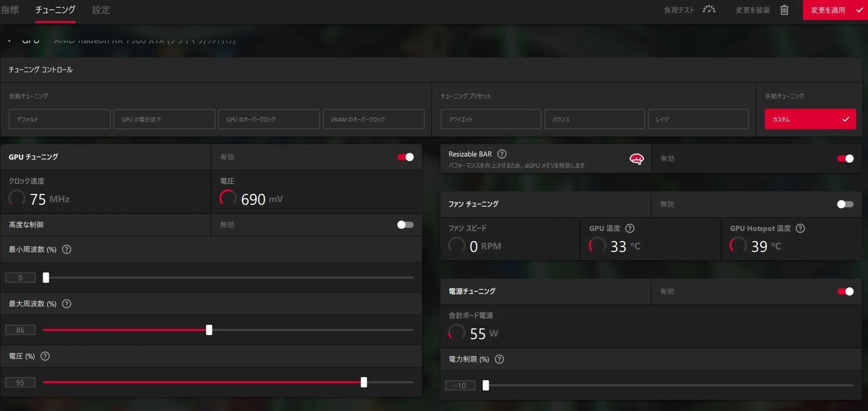Select the レイジ tuning preset
868x411 pixels.
698,119
